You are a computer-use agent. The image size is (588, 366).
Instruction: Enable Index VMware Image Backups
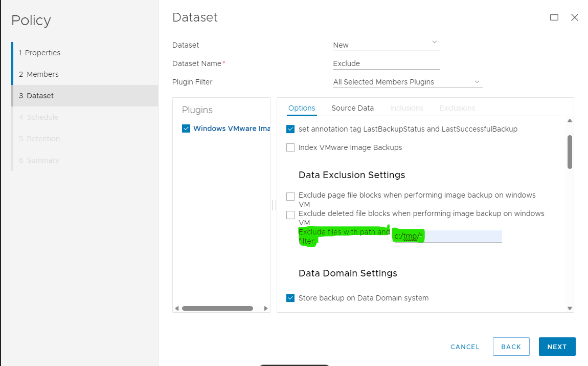pos(290,147)
